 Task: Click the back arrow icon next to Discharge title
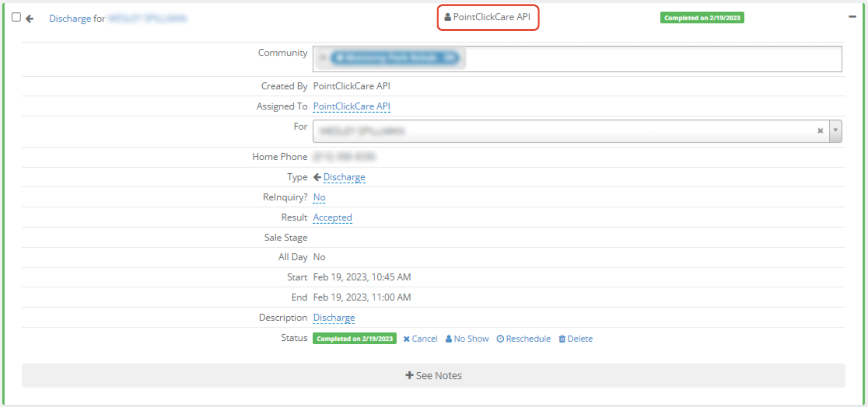tap(30, 19)
